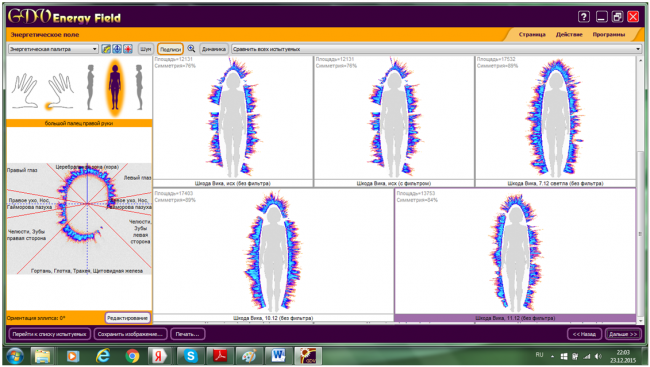Choose the right-facing side body silhouette
650x367 pixels.
tap(139, 87)
